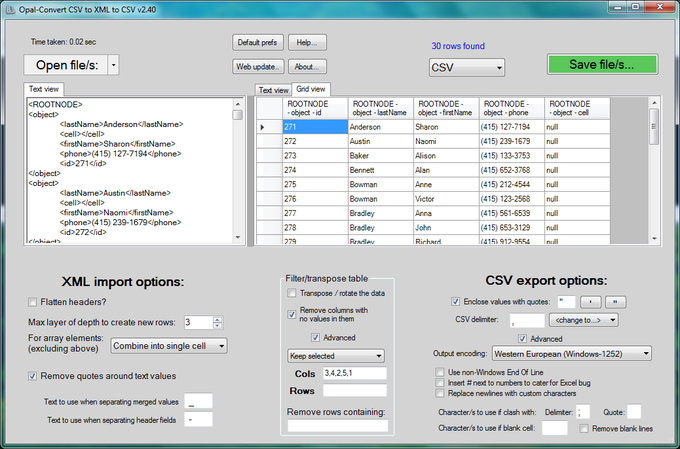Click the ROOTNODE - object - lastName column header
Image resolution: width=680 pixels, height=449 pixels.
coord(381,108)
